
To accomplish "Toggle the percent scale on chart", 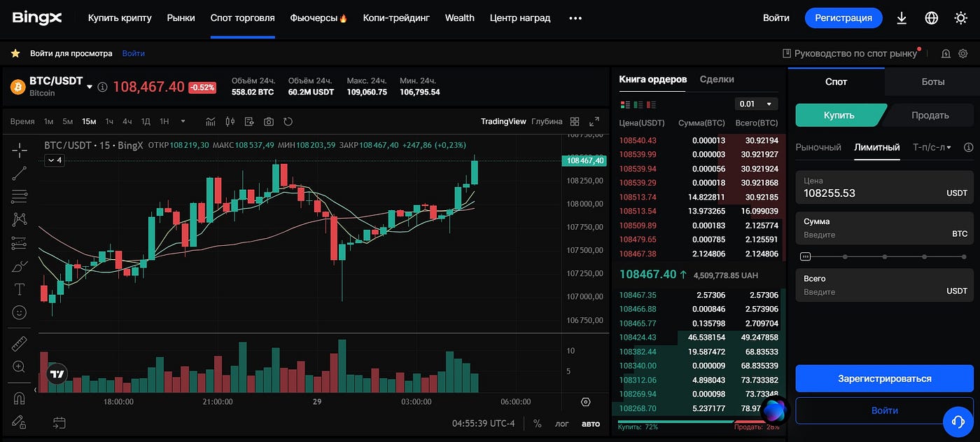I will click(x=538, y=423).
